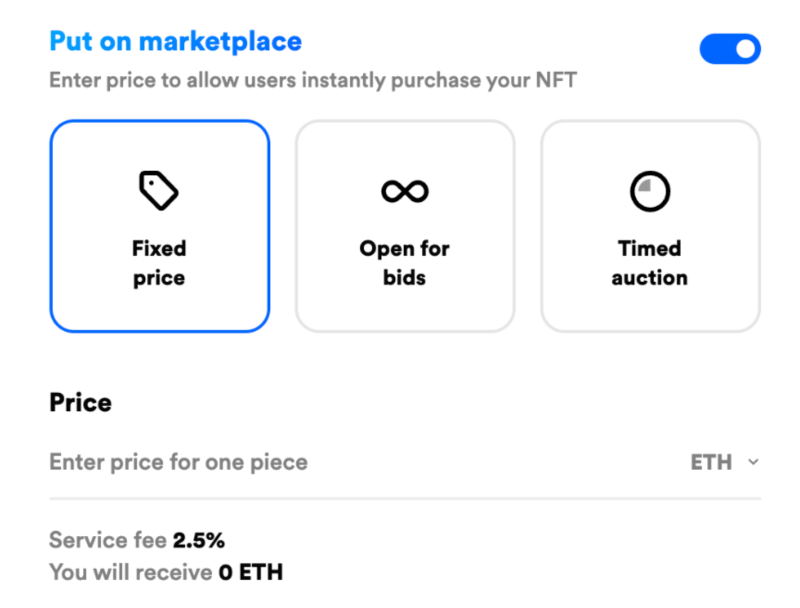
Task: Click the "Fixed price" text label
Action: pos(159,263)
